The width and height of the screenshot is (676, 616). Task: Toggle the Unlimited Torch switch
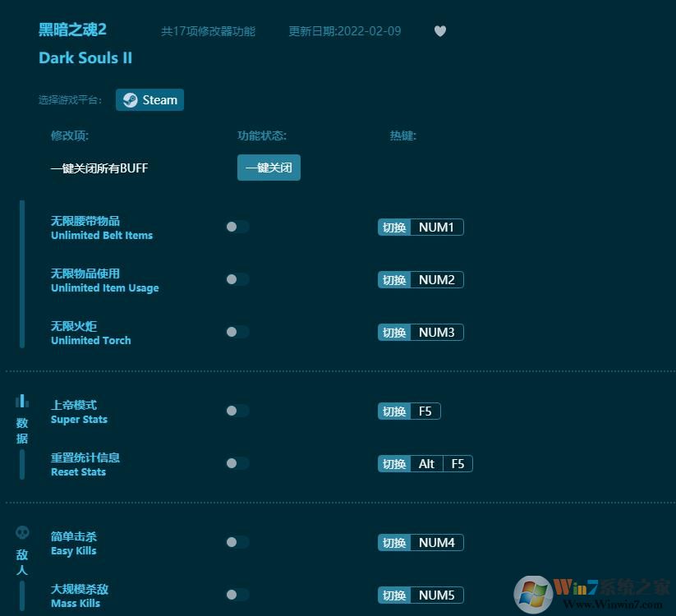pyautogui.click(x=237, y=332)
